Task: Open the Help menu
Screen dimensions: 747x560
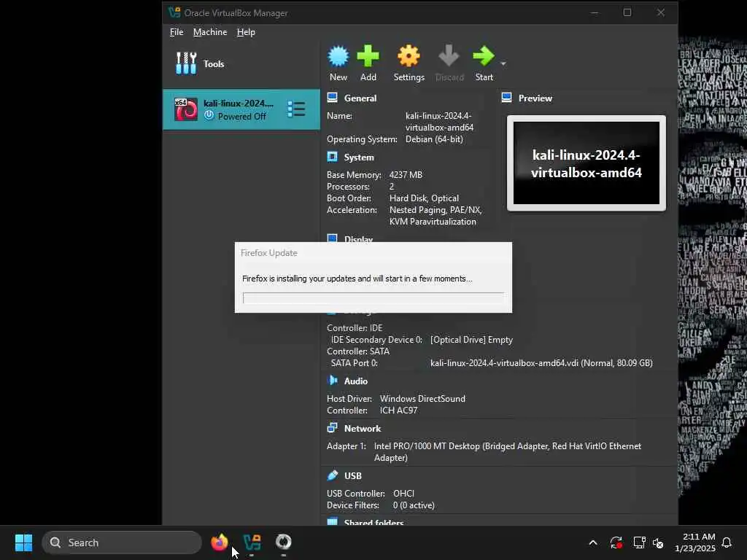Action: tap(246, 32)
